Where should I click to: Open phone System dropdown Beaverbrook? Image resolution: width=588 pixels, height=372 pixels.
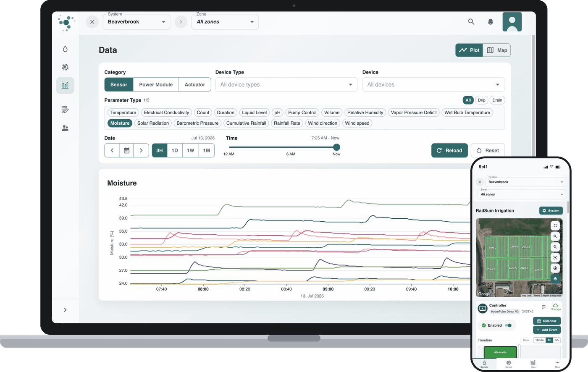(526, 182)
